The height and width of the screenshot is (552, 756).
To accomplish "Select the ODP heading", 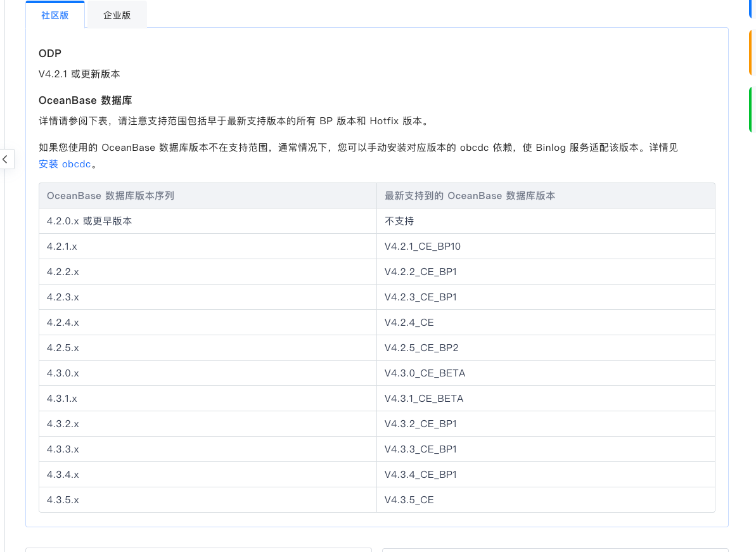I will (x=50, y=53).
